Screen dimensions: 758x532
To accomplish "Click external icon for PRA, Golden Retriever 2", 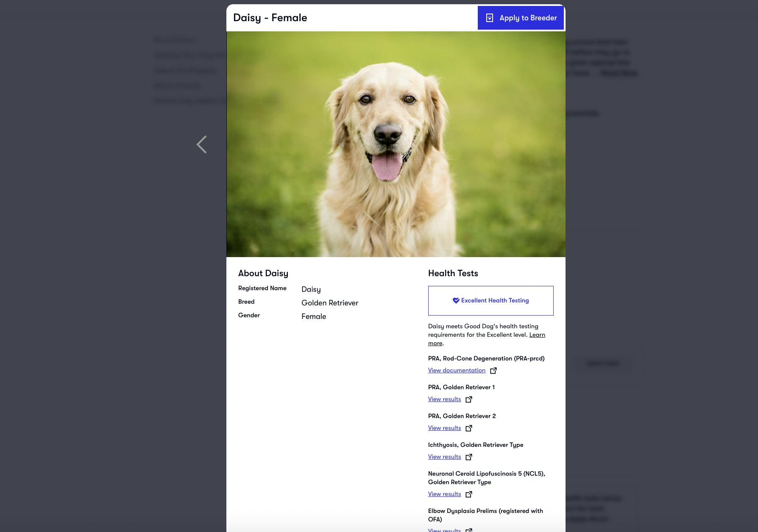I will click(469, 428).
